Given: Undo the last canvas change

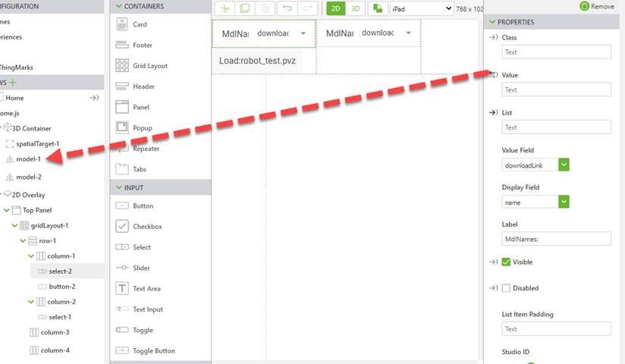Looking at the screenshot, I should tap(287, 8).
